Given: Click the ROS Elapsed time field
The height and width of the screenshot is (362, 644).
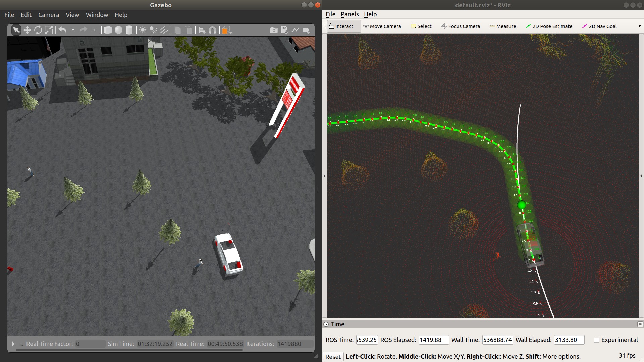Looking at the screenshot, I should tap(433, 340).
